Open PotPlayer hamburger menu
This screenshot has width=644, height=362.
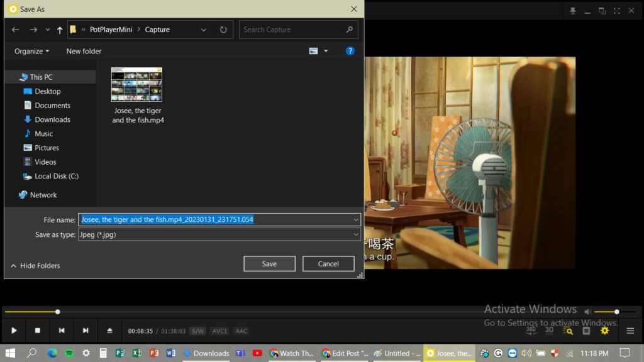click(630, 331)
